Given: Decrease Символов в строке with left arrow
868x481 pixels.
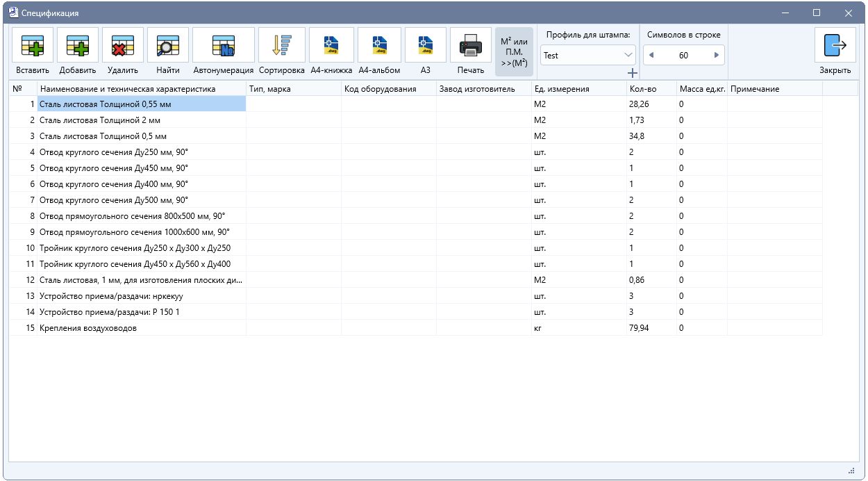Looking at the screenshot, I should point(651,55).
